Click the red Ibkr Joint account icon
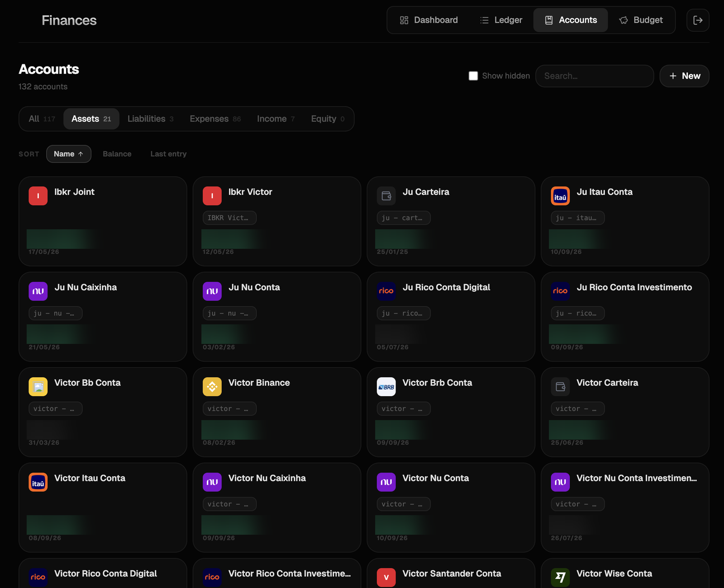 point(38,196)
